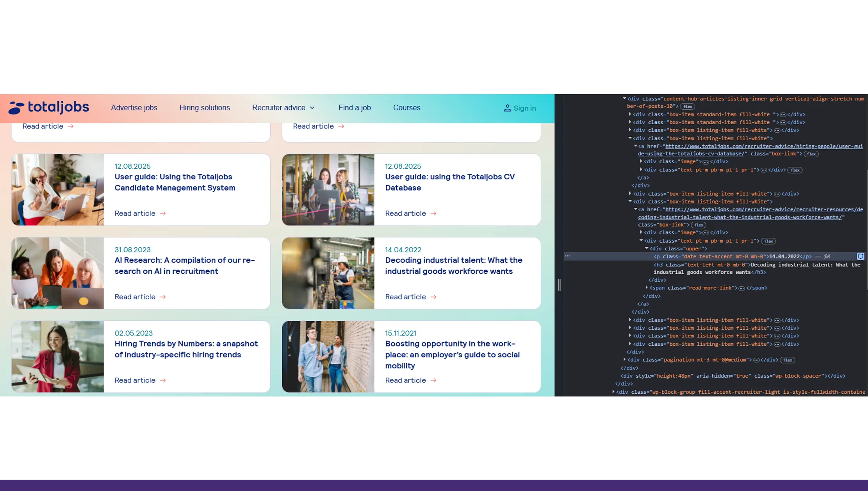Click the Sign in person icon

coord(508,108)
